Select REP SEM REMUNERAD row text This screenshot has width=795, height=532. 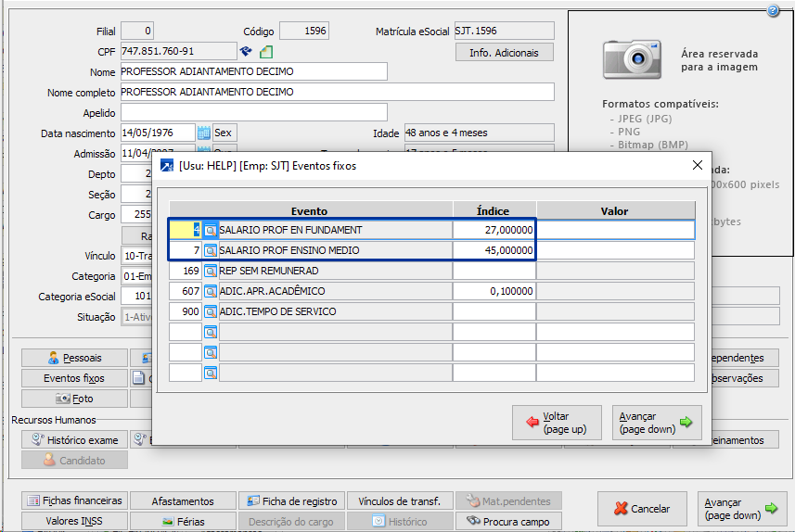[x=269, y=271]
